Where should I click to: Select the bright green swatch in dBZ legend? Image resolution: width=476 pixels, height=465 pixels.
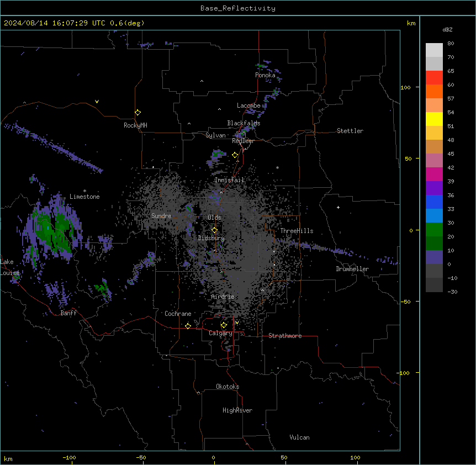(x=434, y=230)
